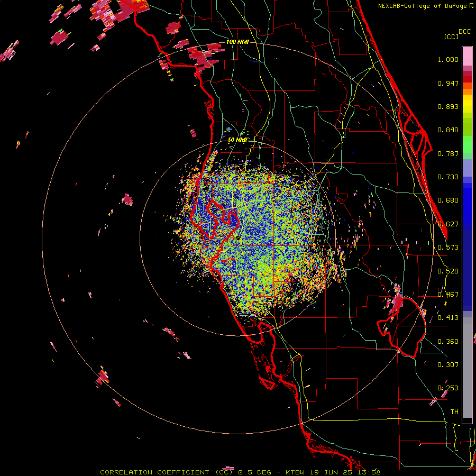
Task: Click the 0.733 color scale label
Action: point(448,177)
